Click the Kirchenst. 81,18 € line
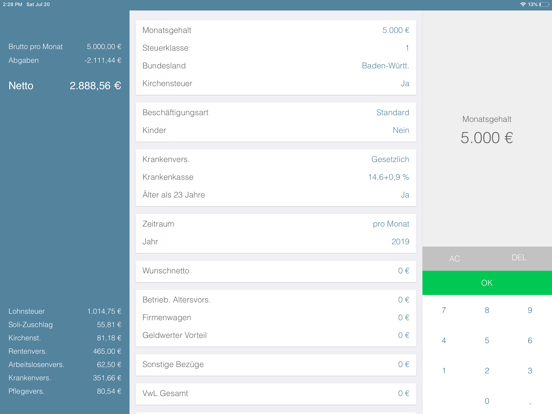Image resolution: width=552 pixels, height=414 pixels. coord(65,338)
